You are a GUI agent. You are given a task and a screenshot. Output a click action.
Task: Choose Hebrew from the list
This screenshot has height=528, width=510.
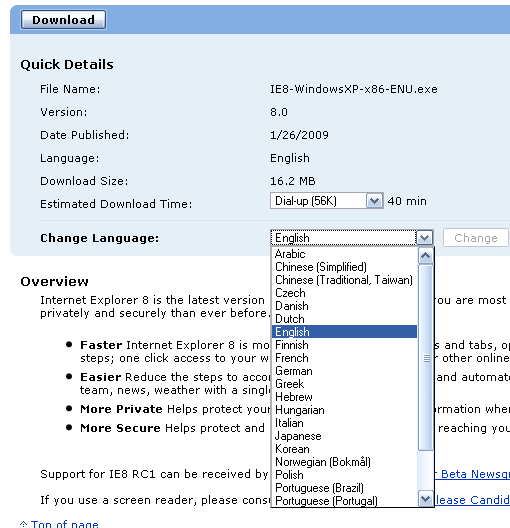(344, 397)
